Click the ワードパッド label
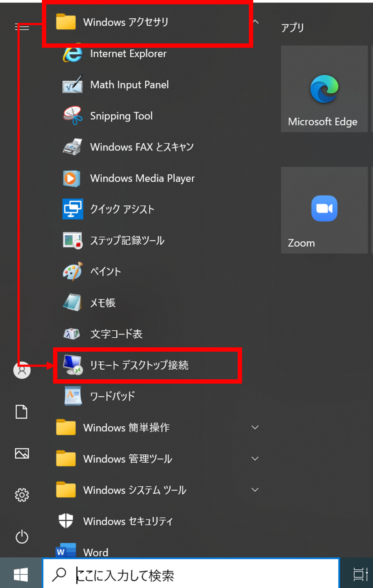Screen dimensions: 373x588 click(112, 396)
